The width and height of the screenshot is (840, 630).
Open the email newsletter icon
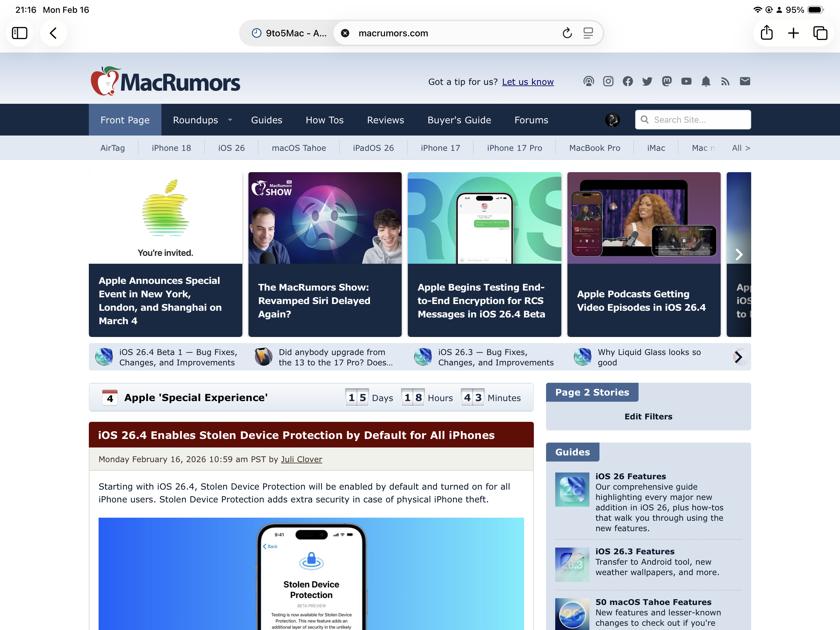[x=745, y=81]
